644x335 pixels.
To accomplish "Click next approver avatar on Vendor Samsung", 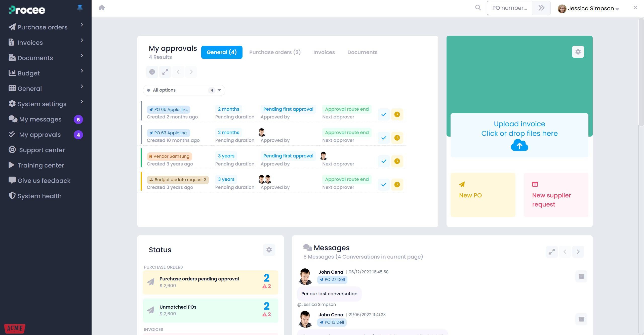I will point(324,156).
